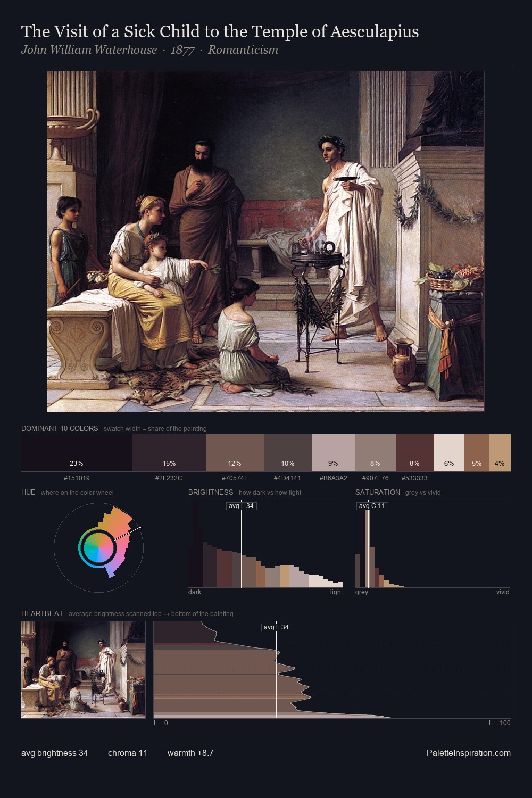Click the 'L = 100' heartbeat axis label
The height and width of the screenshot is (798, 532).
(x=500, y=723)
